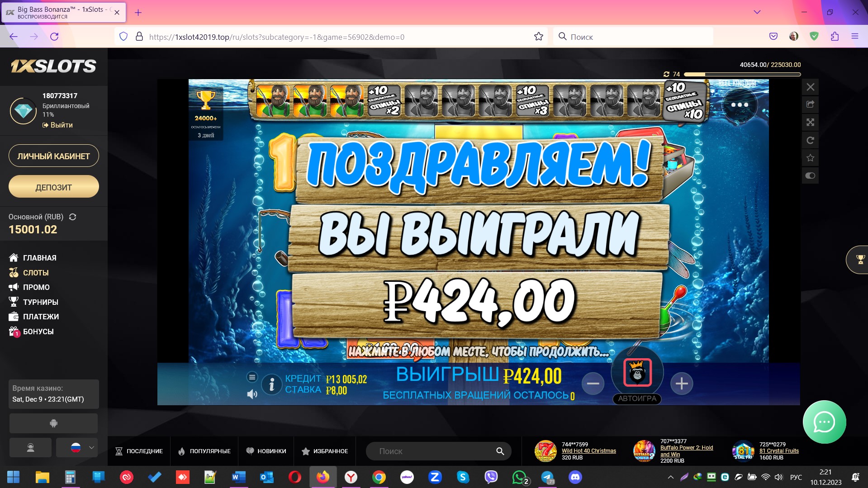This screenshot has height=488, width=868.
Task: Mute game sound speaker icon
Action: [252, 394]
